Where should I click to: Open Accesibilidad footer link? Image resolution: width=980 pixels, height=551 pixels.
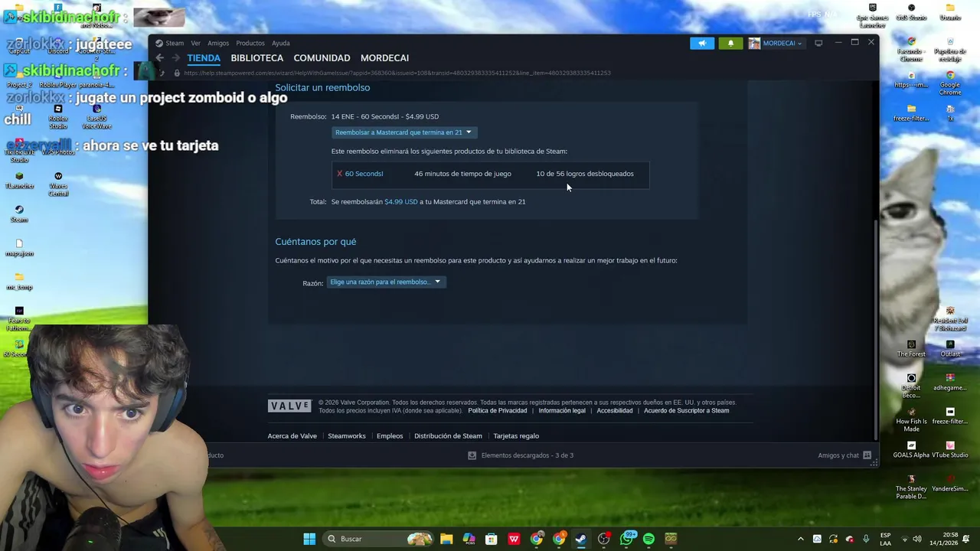(615, 411)
